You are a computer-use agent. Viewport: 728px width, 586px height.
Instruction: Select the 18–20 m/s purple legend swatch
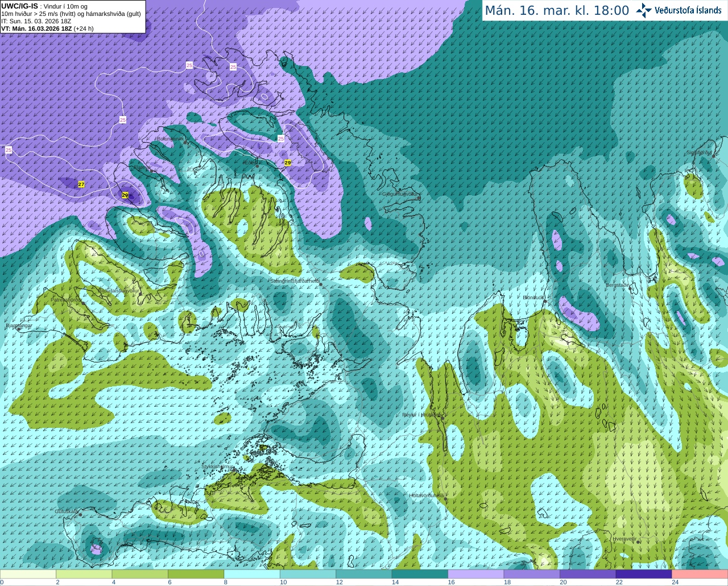tap(532, 574)
